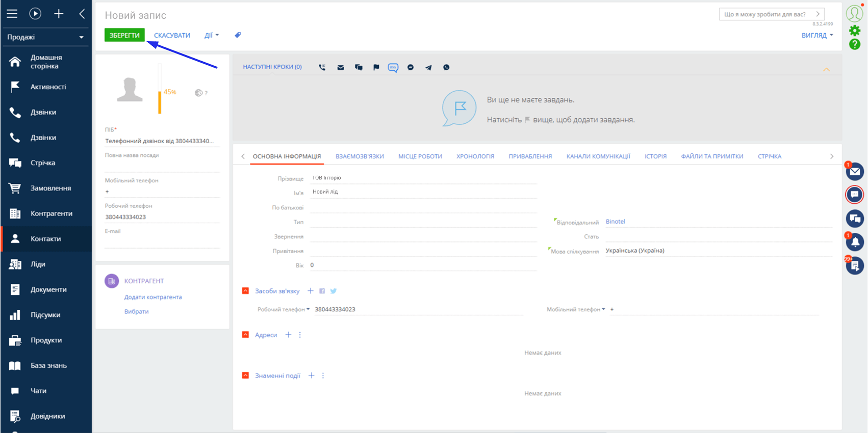The image size is (868, 433).
Task: Click the tag icon next to Дії
Action: point(238,35)
